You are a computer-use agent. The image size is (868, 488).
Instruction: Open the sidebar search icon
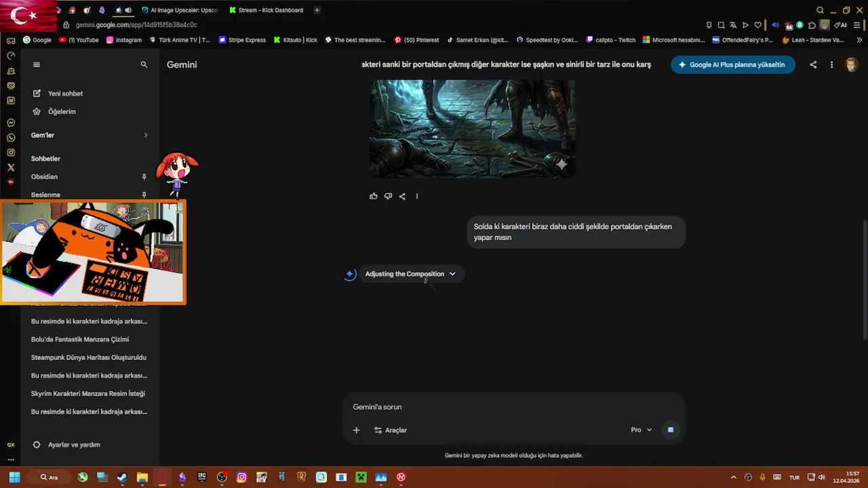point(144,64)
